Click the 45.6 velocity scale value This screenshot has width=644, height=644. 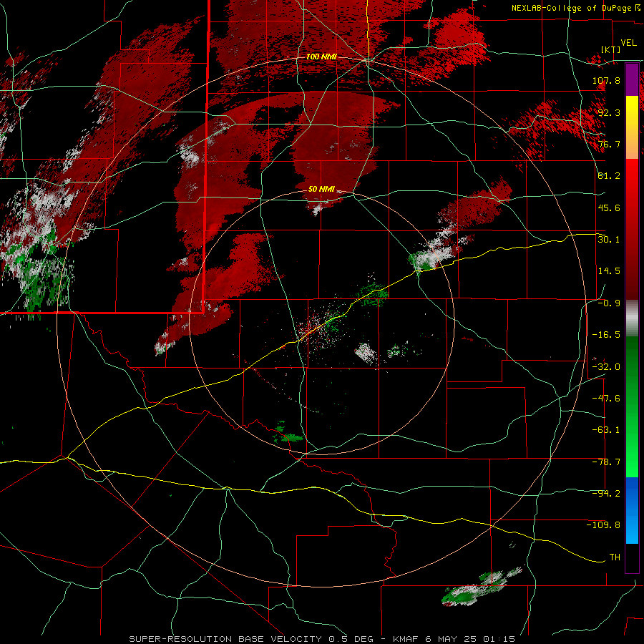(609, 208)
